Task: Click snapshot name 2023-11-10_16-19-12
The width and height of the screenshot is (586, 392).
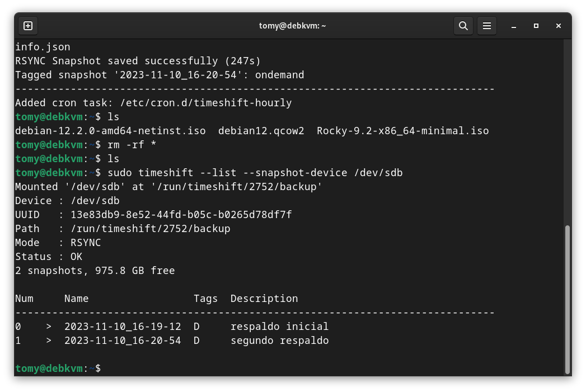Action: (x=123, y=327)
